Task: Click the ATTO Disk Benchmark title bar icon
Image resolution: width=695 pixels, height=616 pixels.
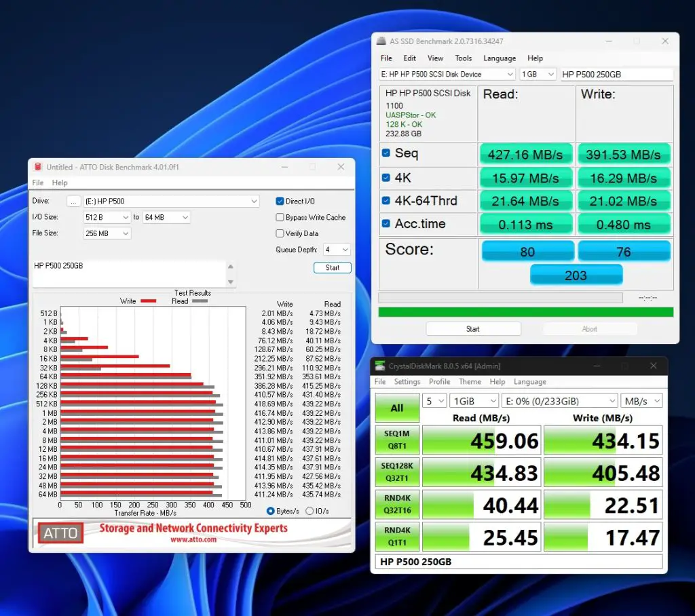Action: (x=38, y=167)
